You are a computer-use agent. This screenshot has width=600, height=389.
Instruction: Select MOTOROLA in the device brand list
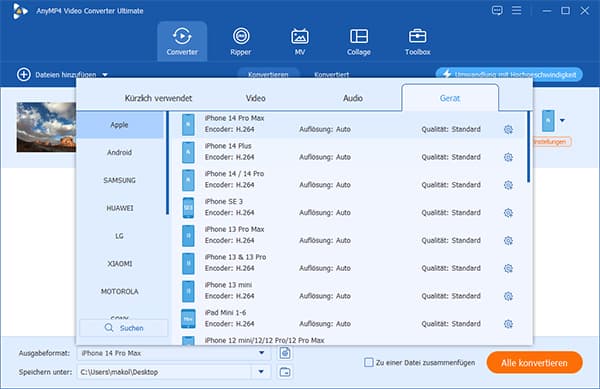120,291
